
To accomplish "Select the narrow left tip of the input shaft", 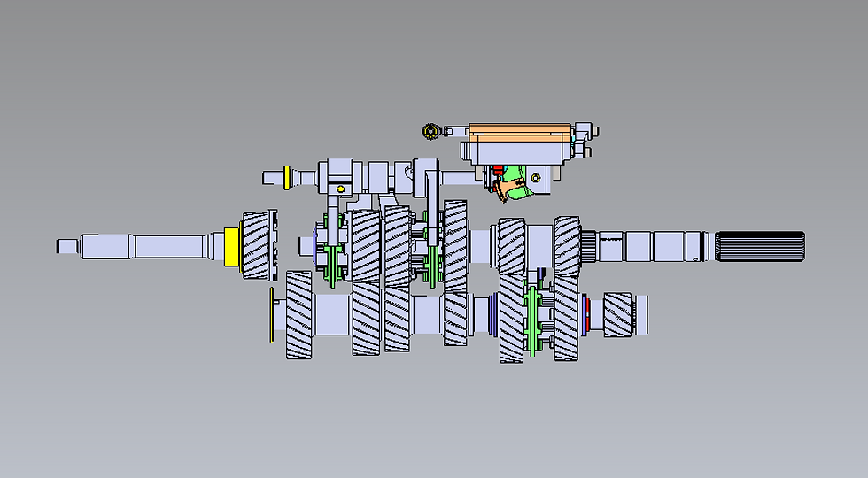I will [67, 246].
